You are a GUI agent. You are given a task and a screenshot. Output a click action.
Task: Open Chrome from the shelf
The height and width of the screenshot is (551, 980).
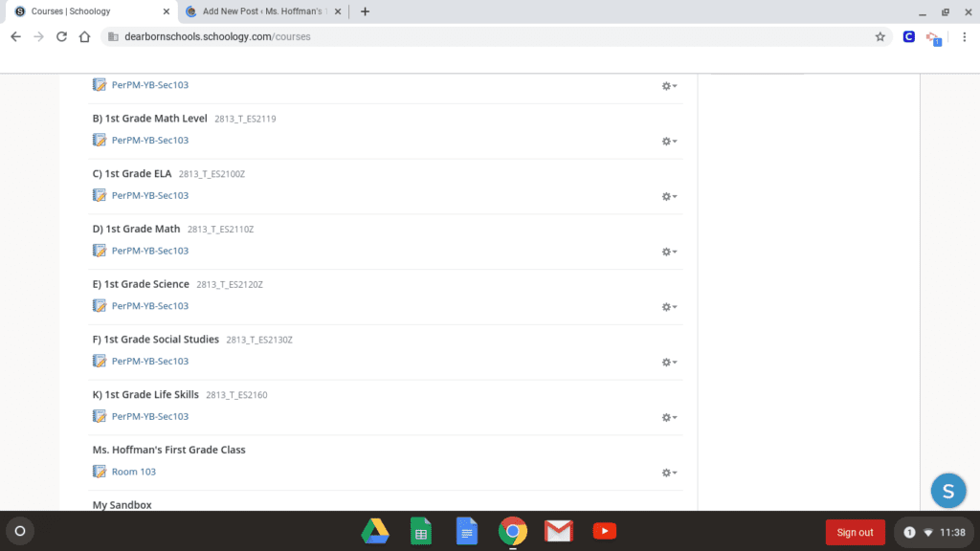click(x=513, y=531)
